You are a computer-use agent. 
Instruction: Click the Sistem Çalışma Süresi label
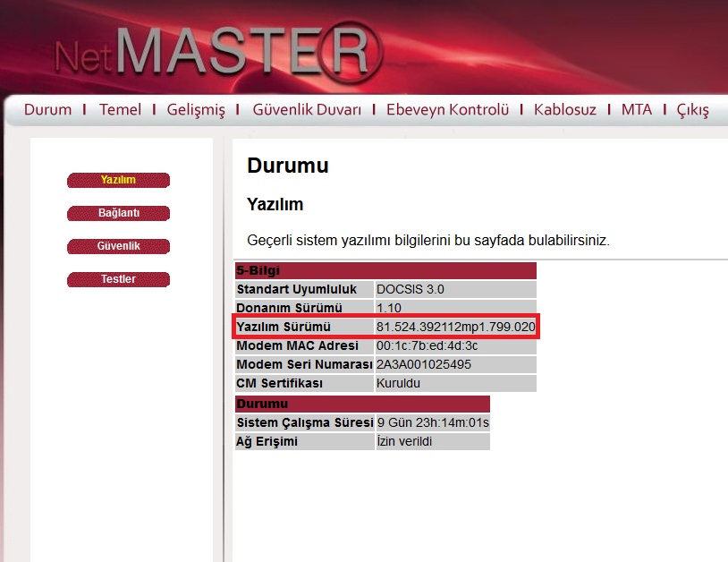pyautogui.click(x=305, y=422)
